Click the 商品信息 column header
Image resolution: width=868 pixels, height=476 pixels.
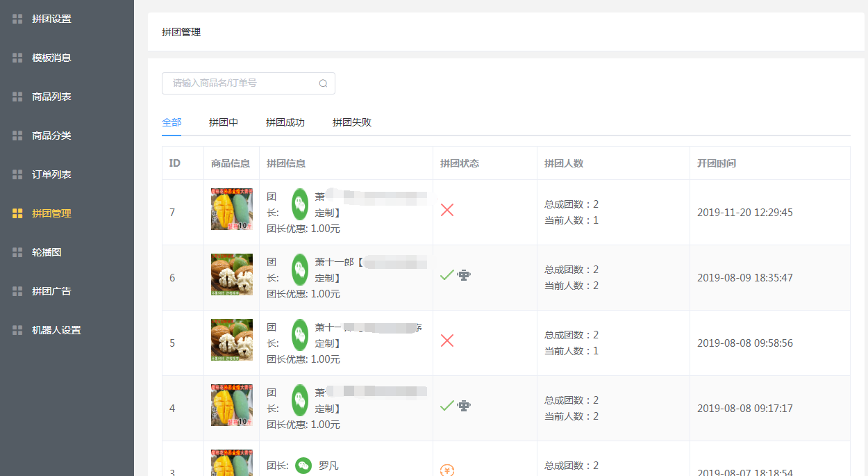231,163
